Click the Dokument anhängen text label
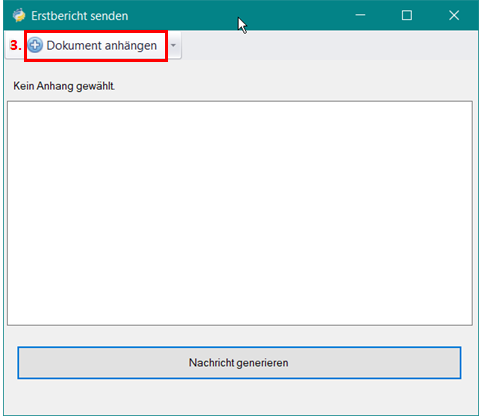The width and height of the screenshot is (479, 416). [x=102, y=45]
